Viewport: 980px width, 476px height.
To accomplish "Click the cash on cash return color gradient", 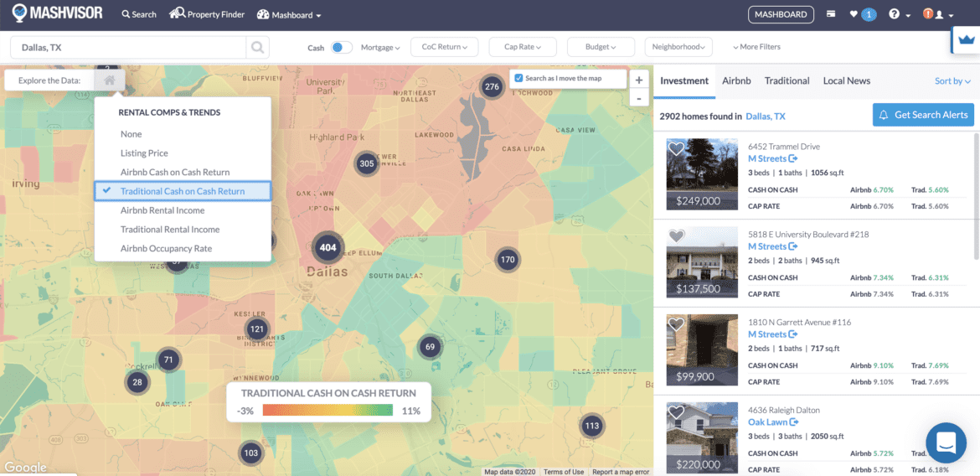I will click(x=328, y=411).
